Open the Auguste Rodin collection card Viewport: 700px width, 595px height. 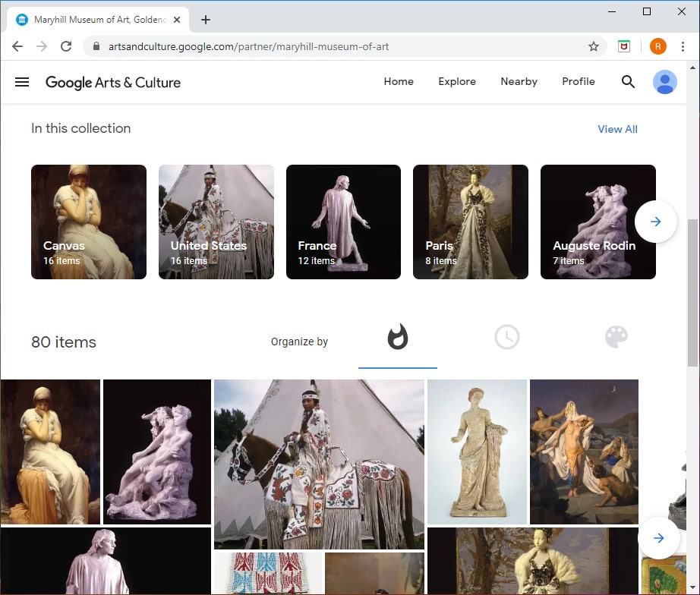pyautogui.click(x=598, y=222)
